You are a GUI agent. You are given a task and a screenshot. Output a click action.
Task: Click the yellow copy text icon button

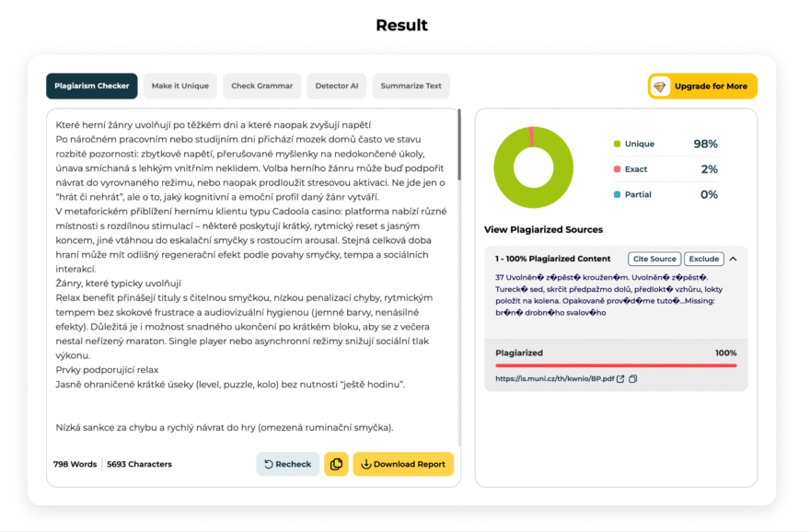coord(336,464)
